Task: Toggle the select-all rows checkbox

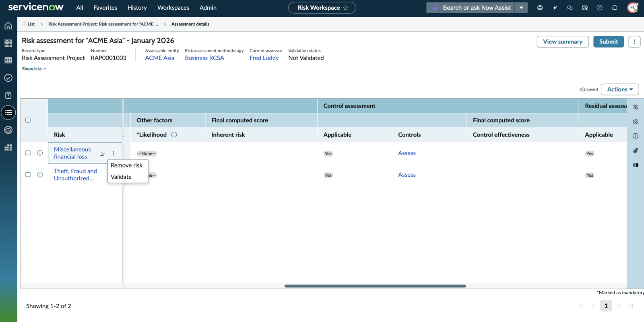Action: 28,120
